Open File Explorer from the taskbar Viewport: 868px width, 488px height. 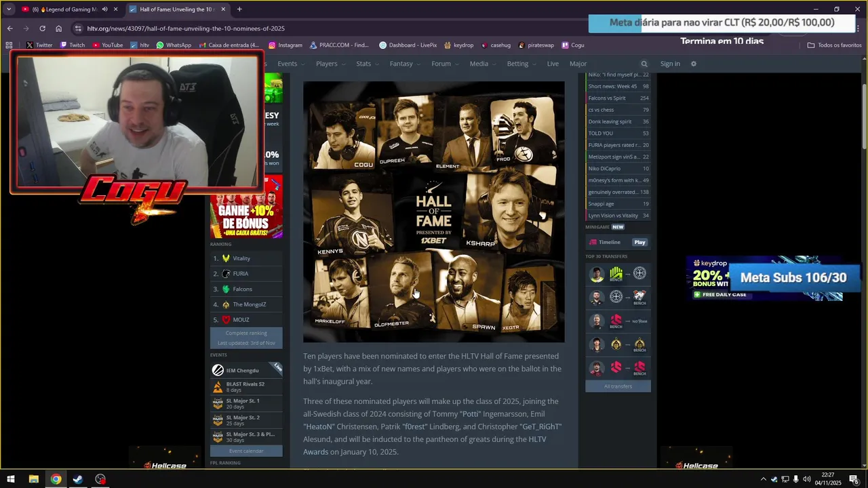click(33, 479)
